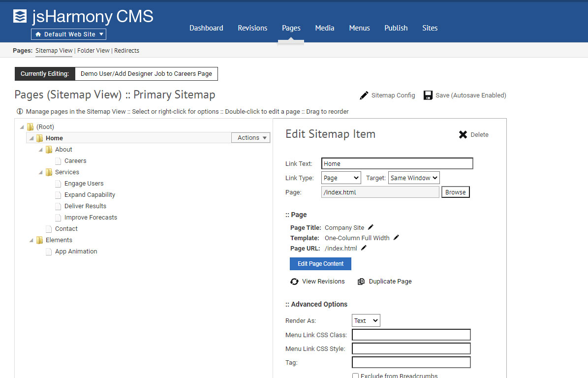Switch to Folder View
Image resolution: width=588 pixels, height=378 pixels.
(x=93, y=51)
